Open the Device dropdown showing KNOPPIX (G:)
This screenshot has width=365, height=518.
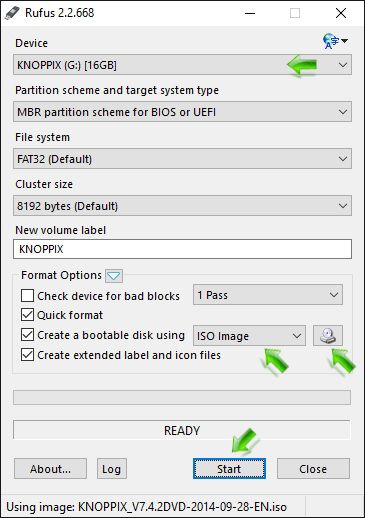coord(182,65)
